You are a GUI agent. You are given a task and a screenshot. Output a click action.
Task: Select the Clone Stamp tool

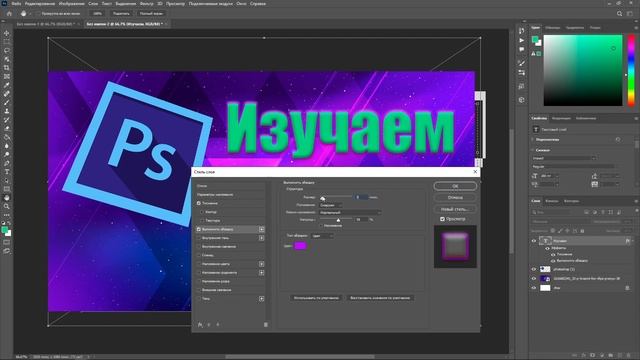click(7, 111)
